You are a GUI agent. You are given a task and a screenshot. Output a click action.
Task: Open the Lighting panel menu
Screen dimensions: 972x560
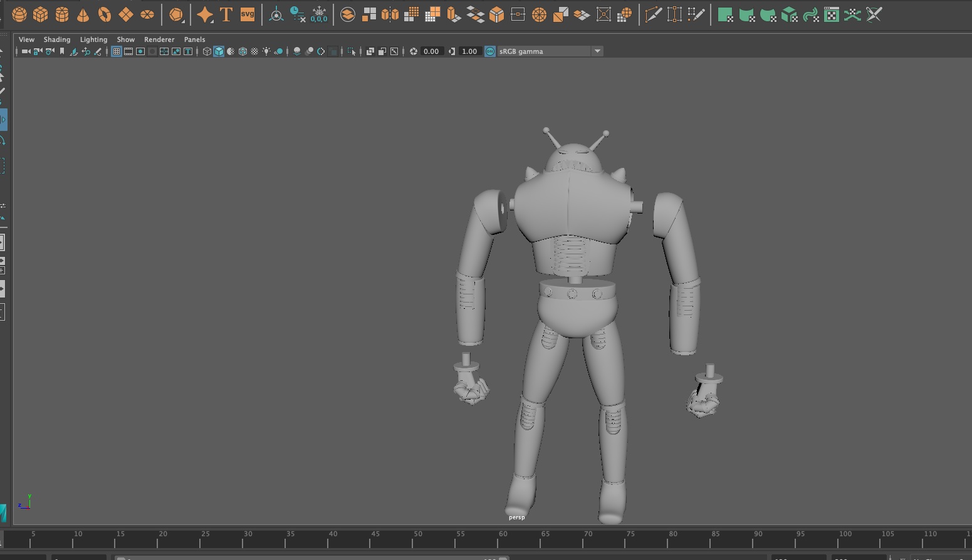(x=93, y=39)
